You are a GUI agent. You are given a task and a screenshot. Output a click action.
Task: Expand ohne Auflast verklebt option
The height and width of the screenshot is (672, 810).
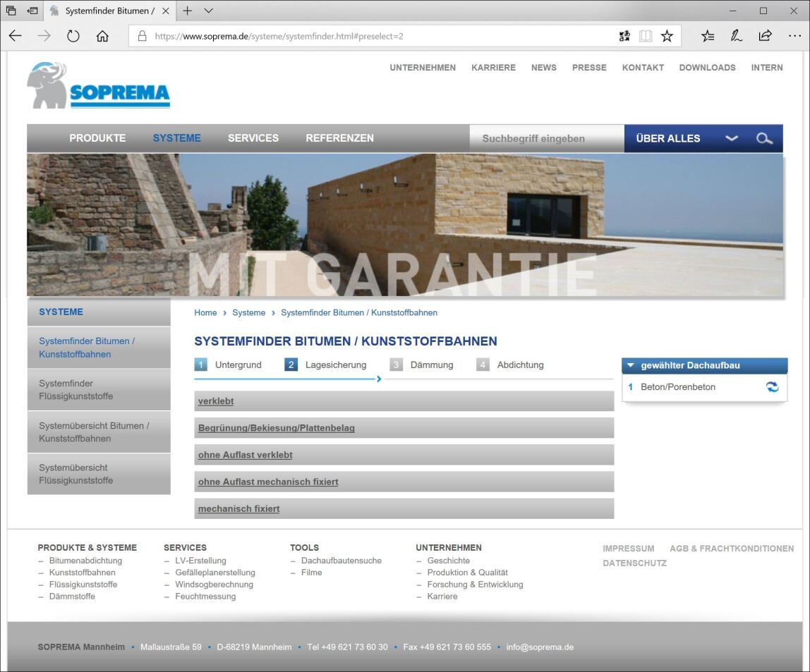404,455
